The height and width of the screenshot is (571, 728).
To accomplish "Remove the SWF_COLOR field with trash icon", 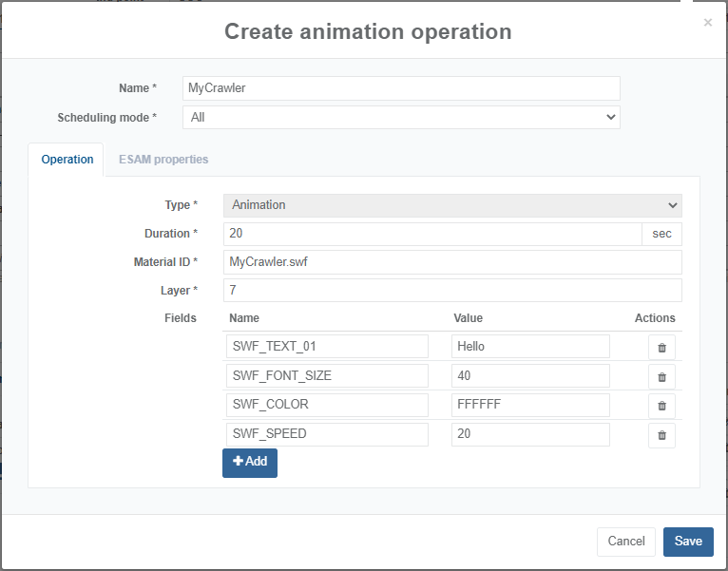I will click(661, 406).
